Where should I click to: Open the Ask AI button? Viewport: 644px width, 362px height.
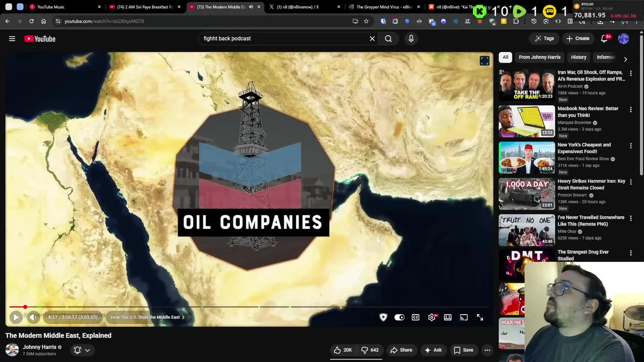point(433,350)
